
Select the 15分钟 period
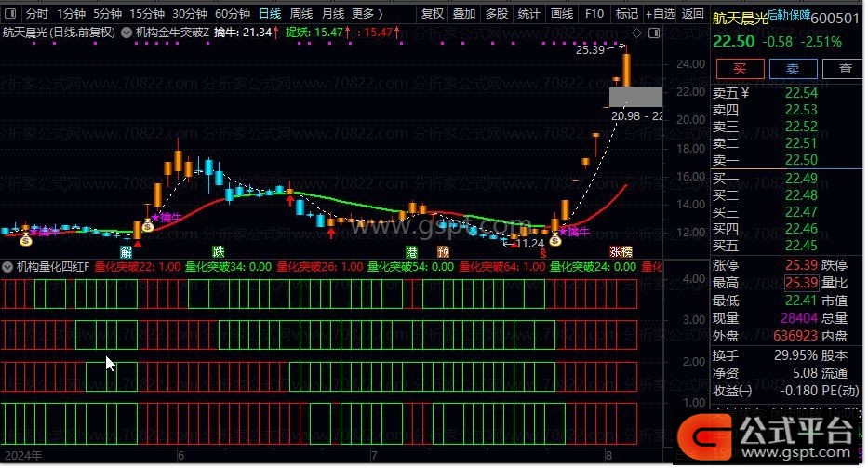pyautogui.click(x=147, y=13)
